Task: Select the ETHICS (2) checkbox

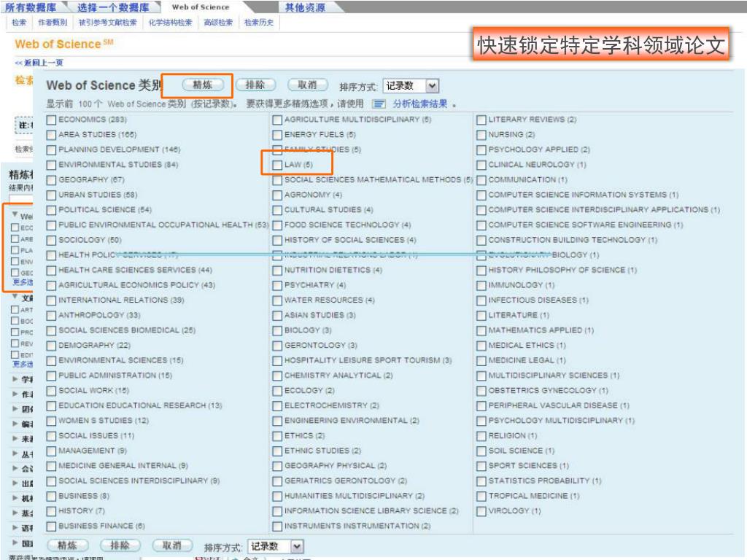Action: pos(277,436)
